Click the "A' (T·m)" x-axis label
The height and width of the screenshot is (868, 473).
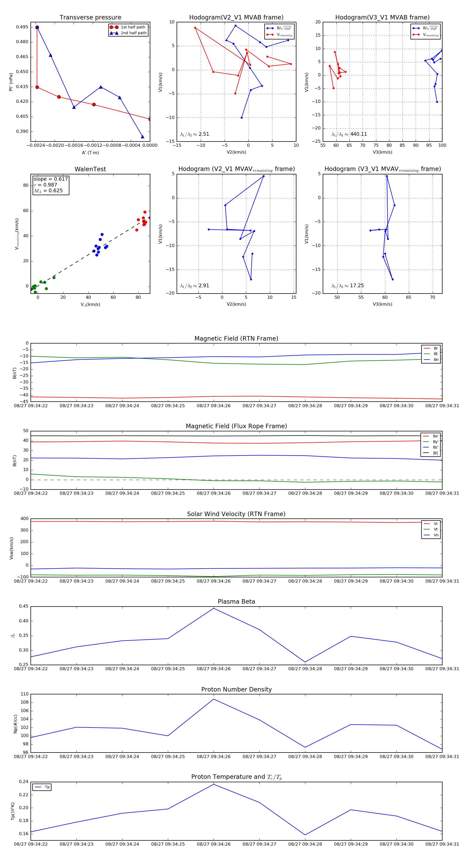[90, 153]
